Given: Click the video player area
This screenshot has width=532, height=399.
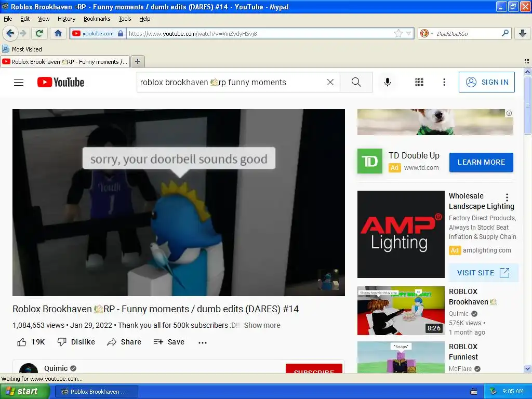Looking at the screenshot, I should pos(179,203).
